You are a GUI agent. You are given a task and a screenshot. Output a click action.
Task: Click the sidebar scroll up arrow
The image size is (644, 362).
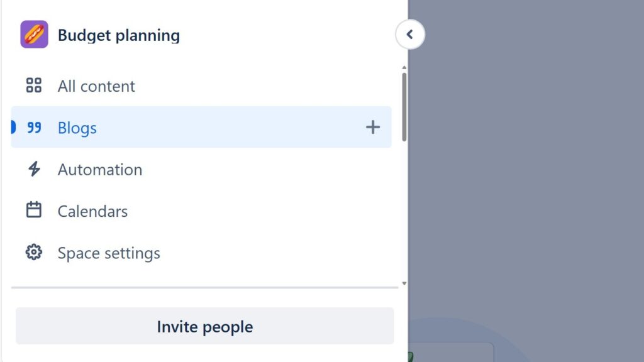pos(404,67)
